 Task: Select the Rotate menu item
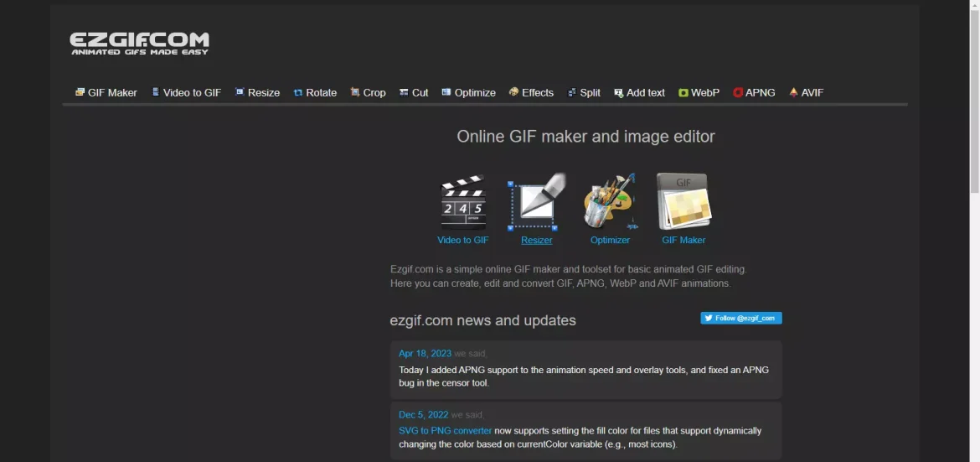315,92
